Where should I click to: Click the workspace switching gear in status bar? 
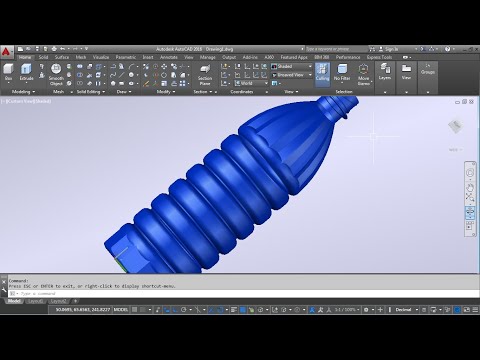pyautogui.click(x=366, y=310)
